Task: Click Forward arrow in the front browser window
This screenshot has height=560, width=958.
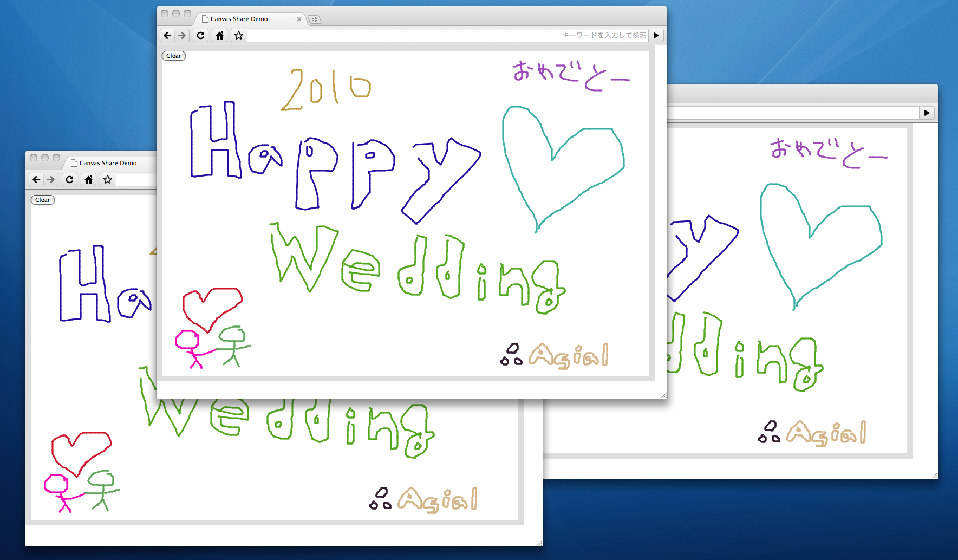Action: click(182, 36)
